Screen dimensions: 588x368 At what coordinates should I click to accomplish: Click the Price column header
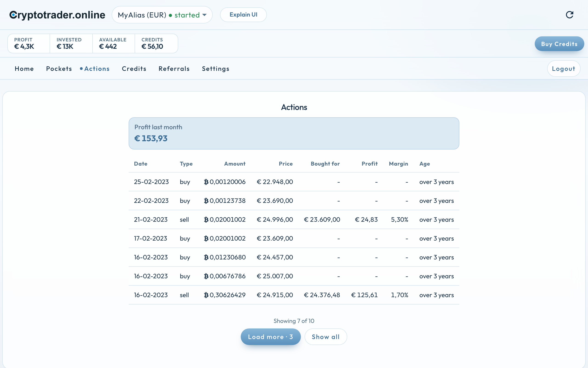(286, 164)
